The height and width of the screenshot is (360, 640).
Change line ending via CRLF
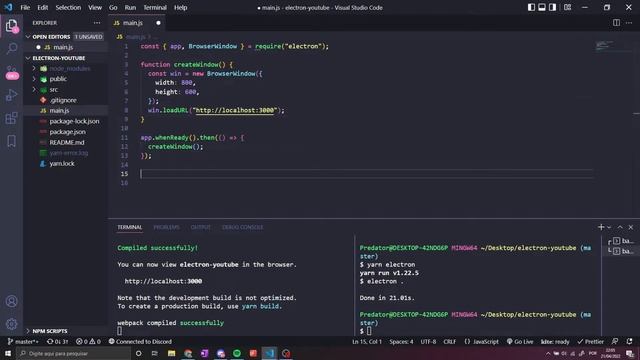pyautogui.click(x=449, y=342)
